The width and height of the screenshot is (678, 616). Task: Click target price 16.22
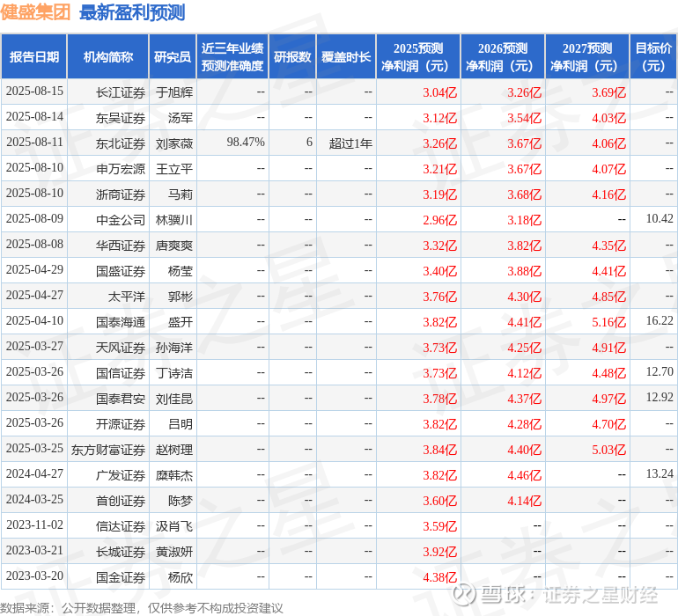(x=660, y=320)
